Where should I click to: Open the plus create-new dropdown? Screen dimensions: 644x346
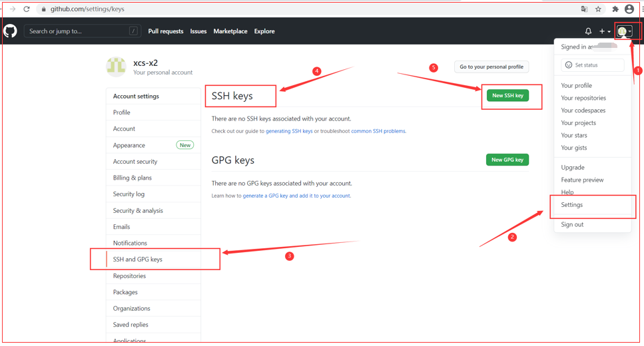click(605, 31)
